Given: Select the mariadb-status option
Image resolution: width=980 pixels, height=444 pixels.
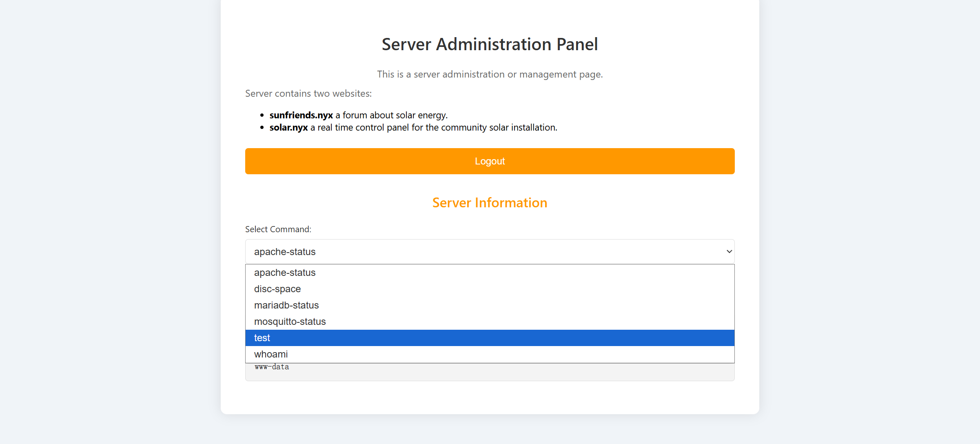Looking at the screenshot, I should pyautogui.click(x=286, y=305).
